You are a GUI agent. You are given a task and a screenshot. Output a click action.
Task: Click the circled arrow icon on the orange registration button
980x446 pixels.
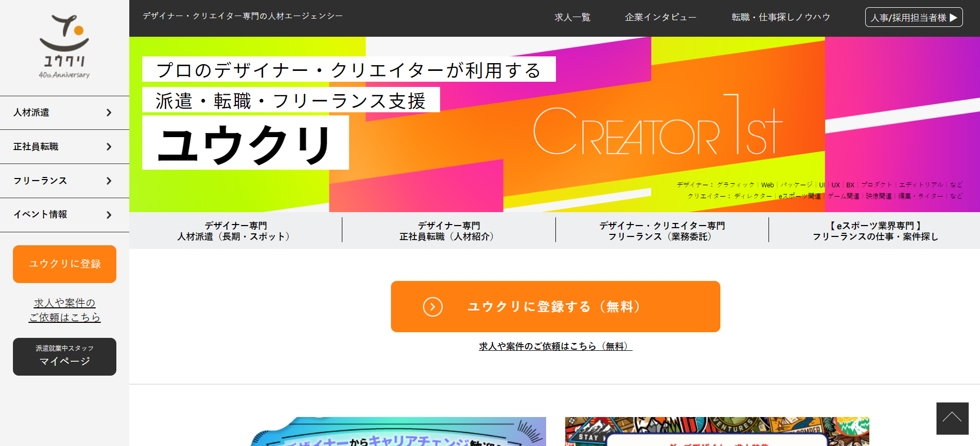(432, 307)
